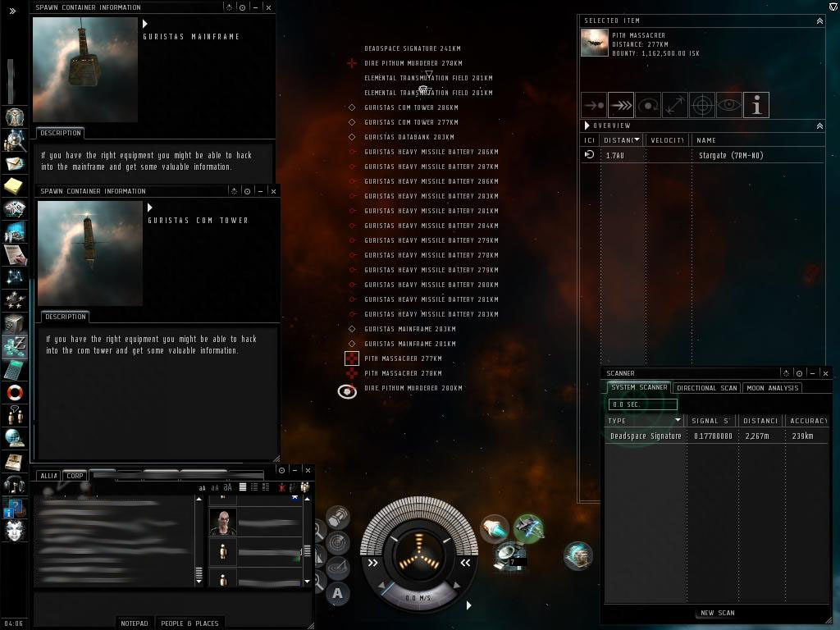Switch to Moon Analysis tab
Screen dimensions: 840x630
772,388
